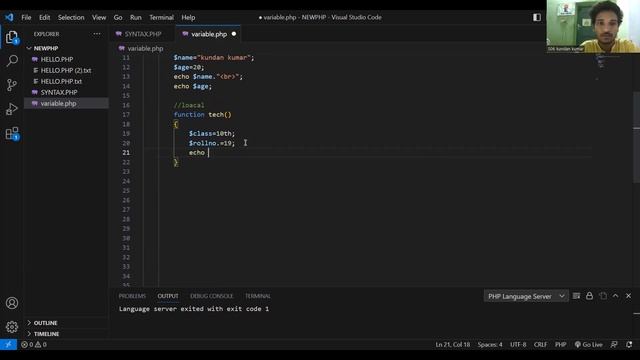Click Spaces: 4 indentation setting
The image size is (640, 360).
click(x=490, y=344)
